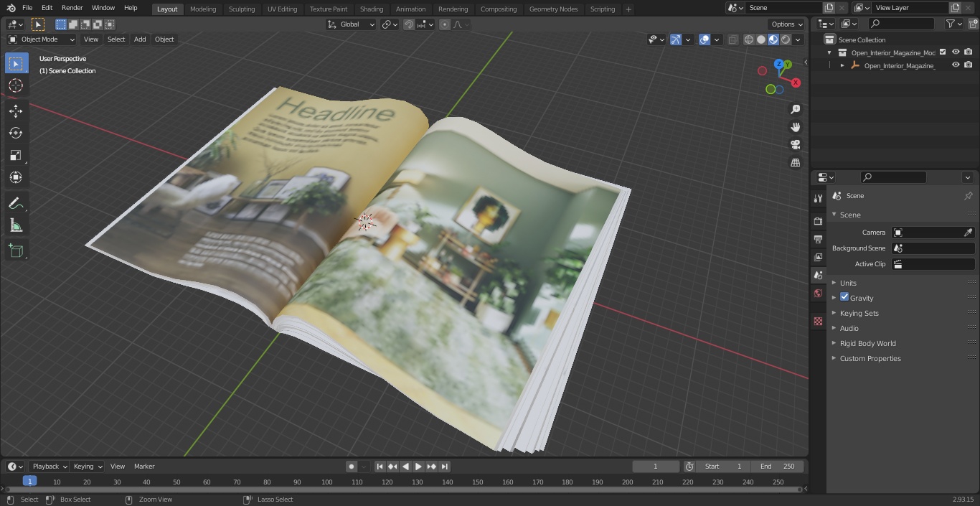This screenshot has width=980, height=506.
Task: Open the File menu
Action: pyautogui.click(x=27, y=8)
